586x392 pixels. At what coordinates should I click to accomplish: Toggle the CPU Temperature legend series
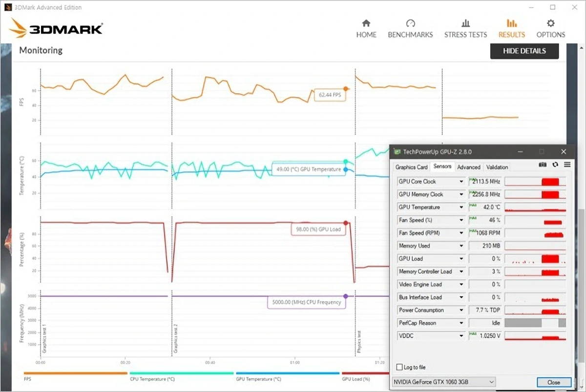click(182, 376)
